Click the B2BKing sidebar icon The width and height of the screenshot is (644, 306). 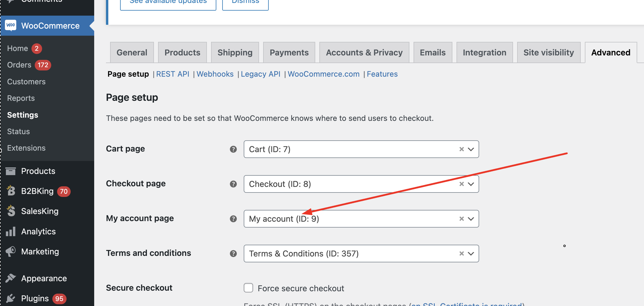point(11,191)
